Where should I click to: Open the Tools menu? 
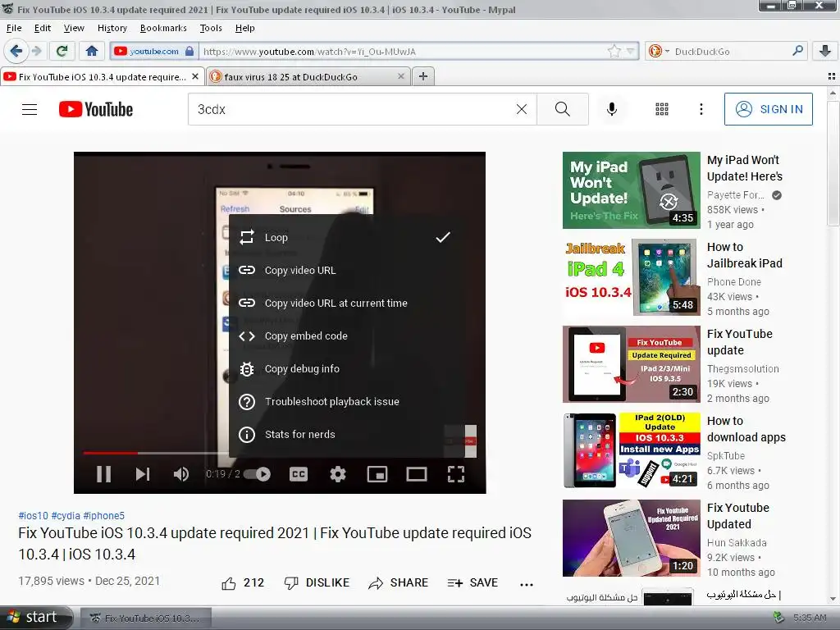(211, 28)
